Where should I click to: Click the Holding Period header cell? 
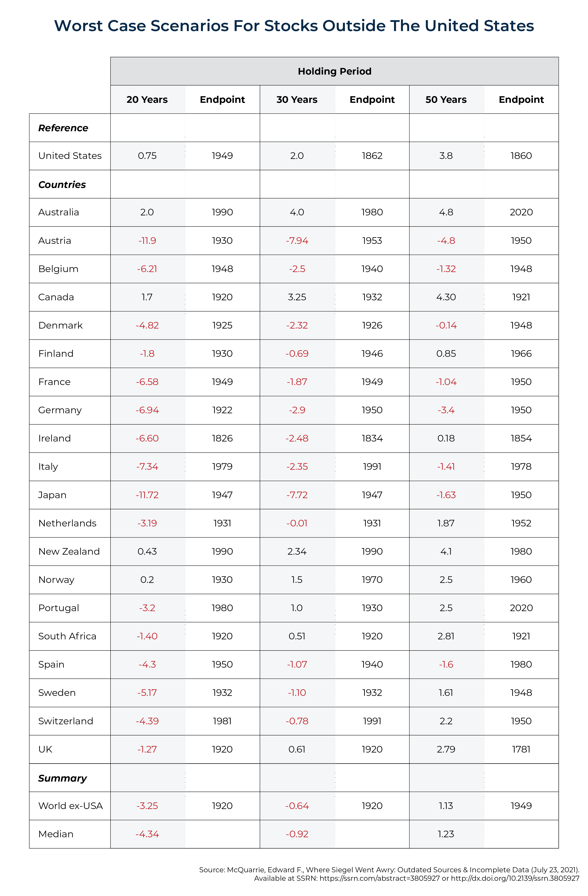coord(334,71)
